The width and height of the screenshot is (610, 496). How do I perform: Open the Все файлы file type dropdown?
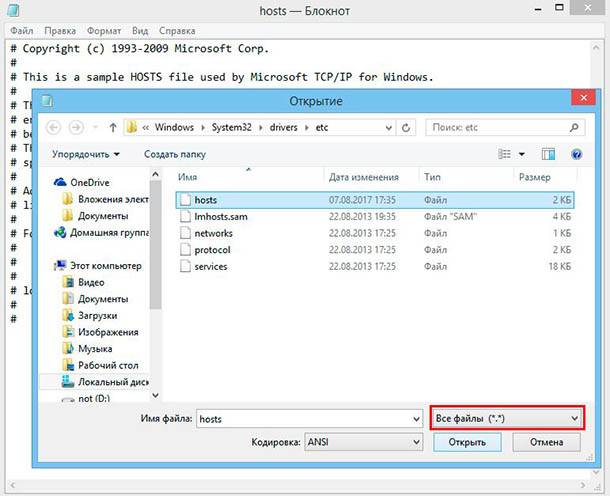507,419
